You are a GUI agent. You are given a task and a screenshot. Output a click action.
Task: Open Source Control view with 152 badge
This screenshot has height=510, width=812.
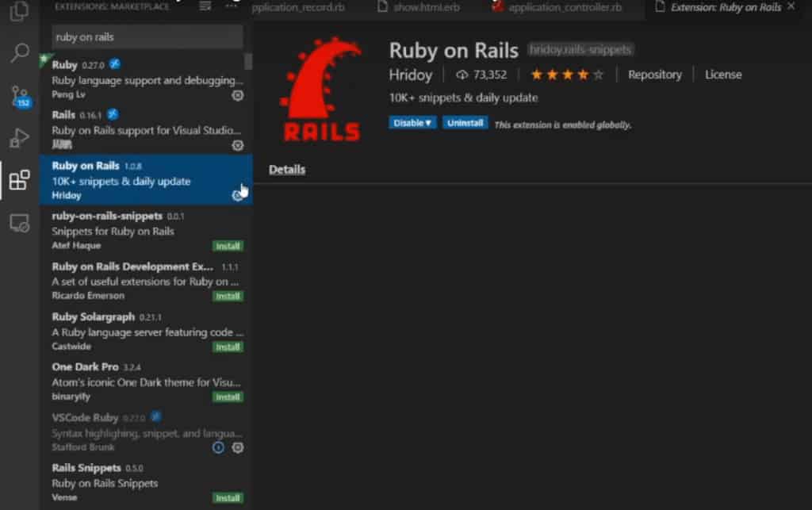coord(20,96)
